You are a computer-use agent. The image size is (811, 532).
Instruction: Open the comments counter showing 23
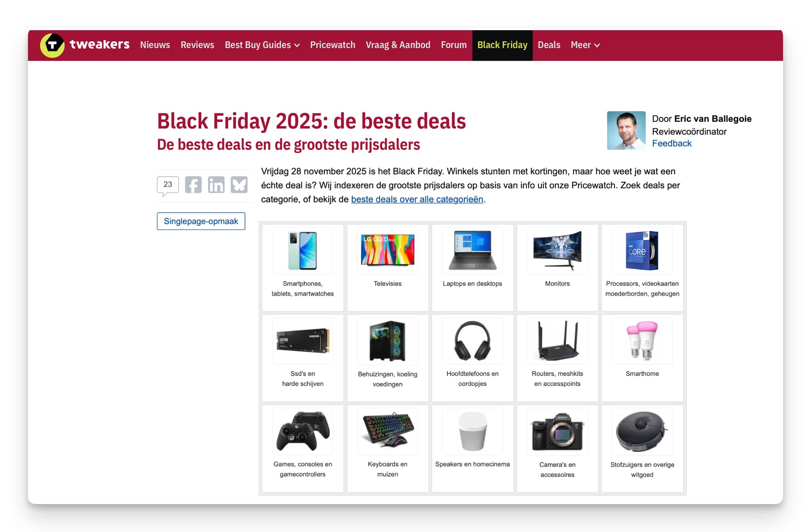[168, 184]
